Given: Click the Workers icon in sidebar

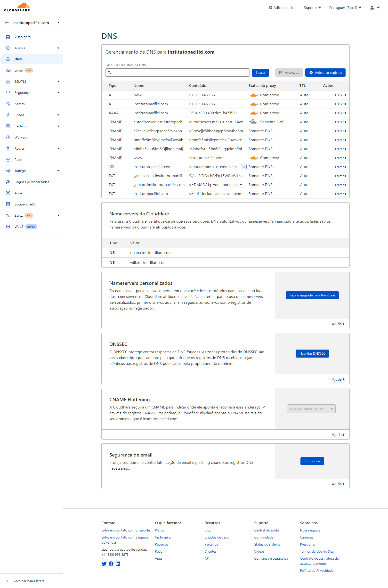Looking at the screenshot, I should (8, 137).
